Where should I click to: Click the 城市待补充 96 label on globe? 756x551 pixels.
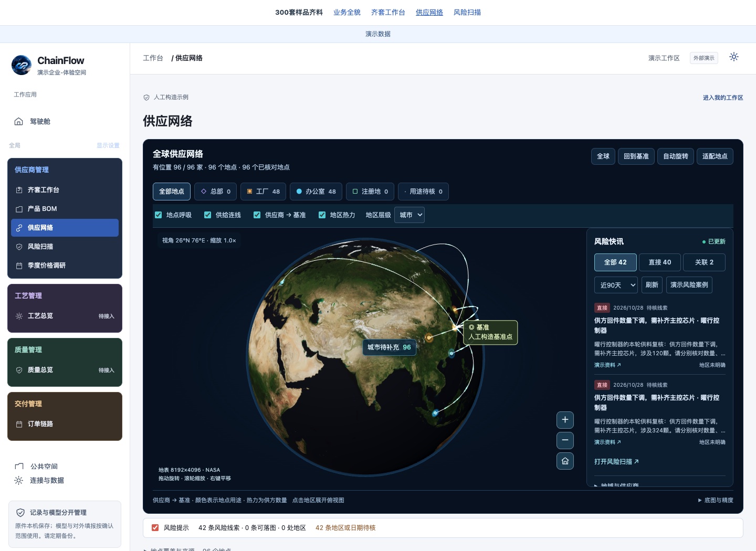tap(389, 347)
